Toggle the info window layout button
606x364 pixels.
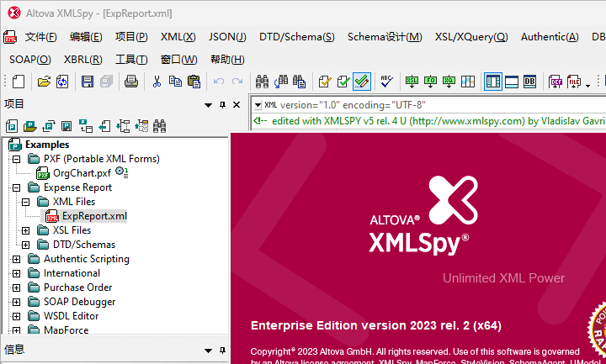coord(512,82)
